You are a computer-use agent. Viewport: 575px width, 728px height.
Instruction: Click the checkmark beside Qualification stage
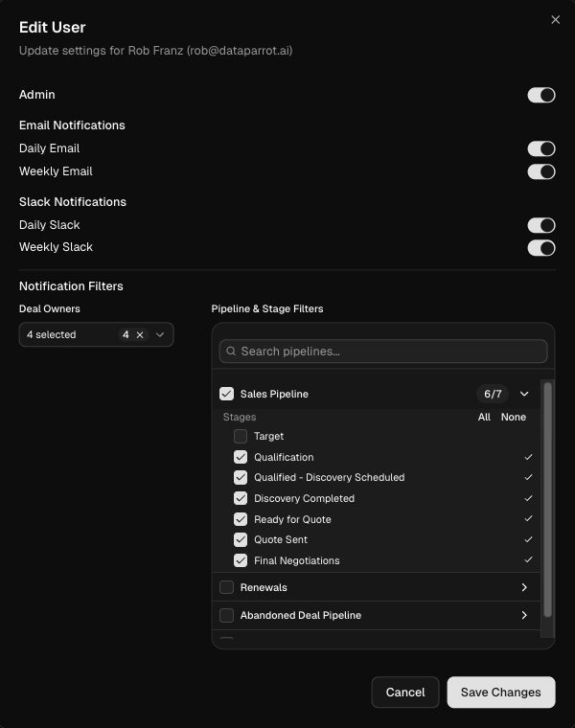click(x=528, y=457)
